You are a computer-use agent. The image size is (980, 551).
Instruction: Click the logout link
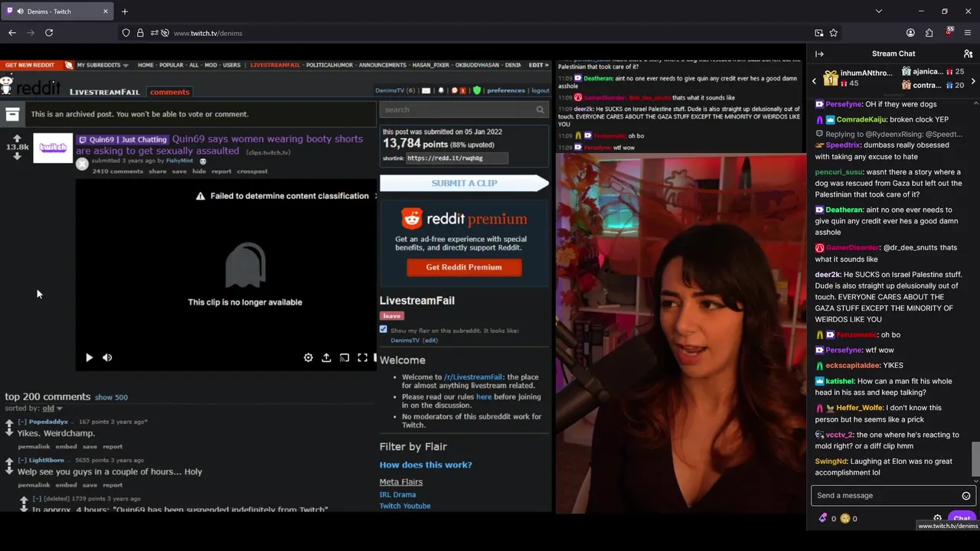(x=540, y=90)
